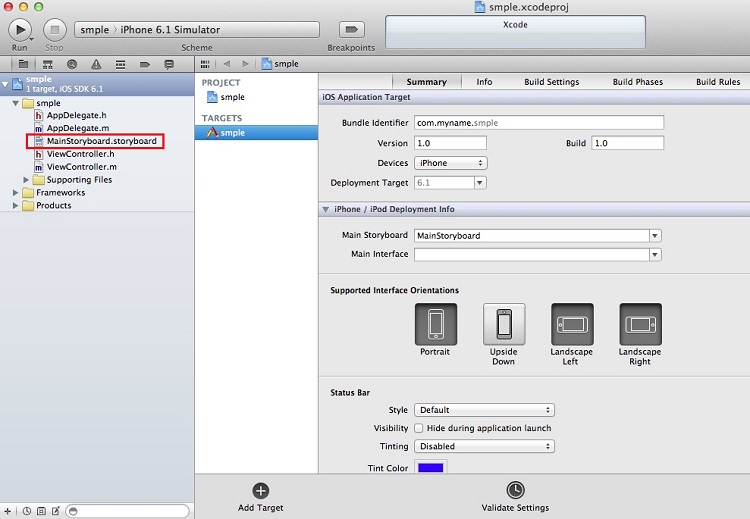Click the Stop button
The image size is (750, 519).
pos(55,30)
